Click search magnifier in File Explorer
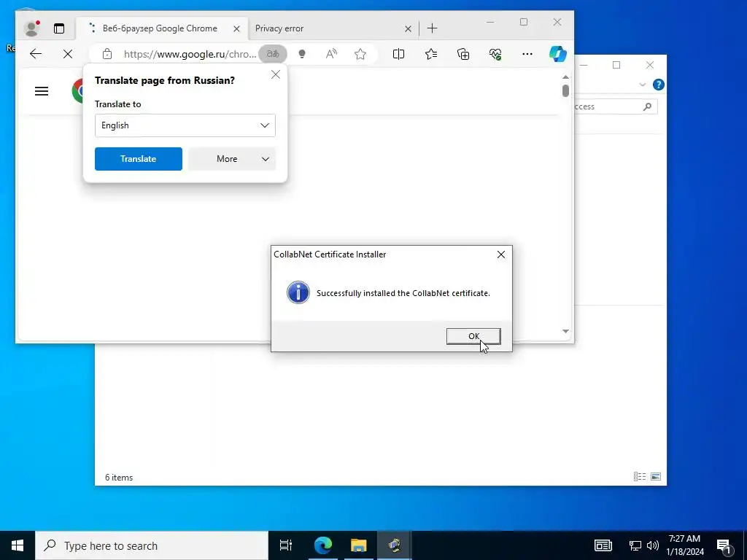The height and width of the screenshot is (560, 747). click(647, 106)
